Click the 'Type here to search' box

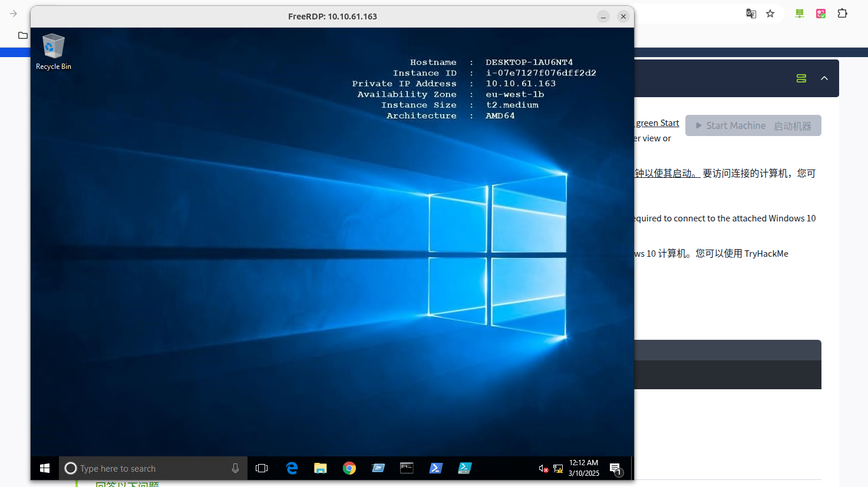[147, 468]
